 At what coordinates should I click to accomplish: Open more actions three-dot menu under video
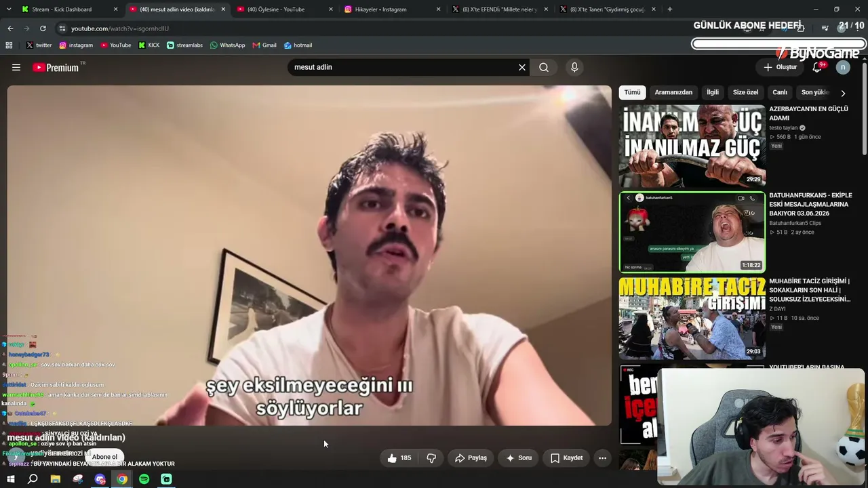click(x=602, y=458)
